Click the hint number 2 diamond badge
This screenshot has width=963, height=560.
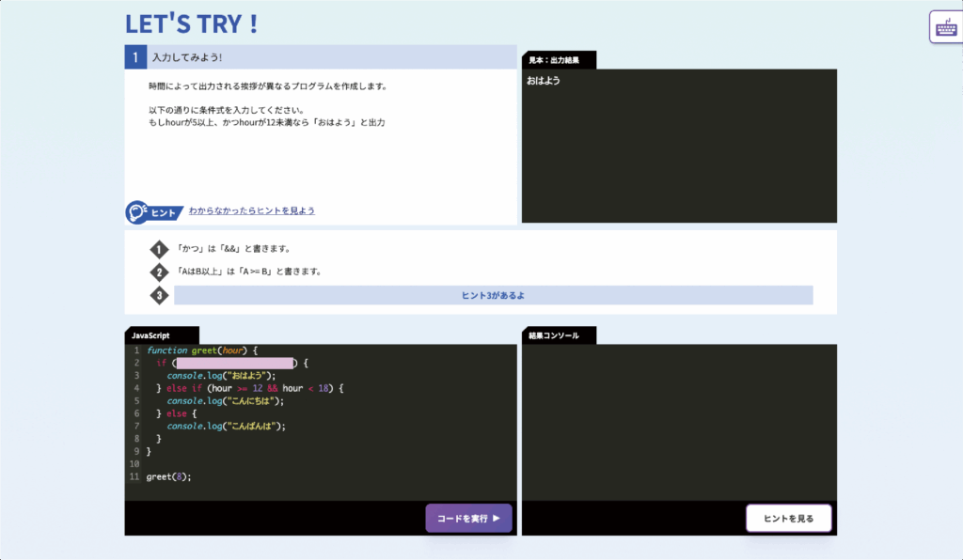tap(160, 272)
